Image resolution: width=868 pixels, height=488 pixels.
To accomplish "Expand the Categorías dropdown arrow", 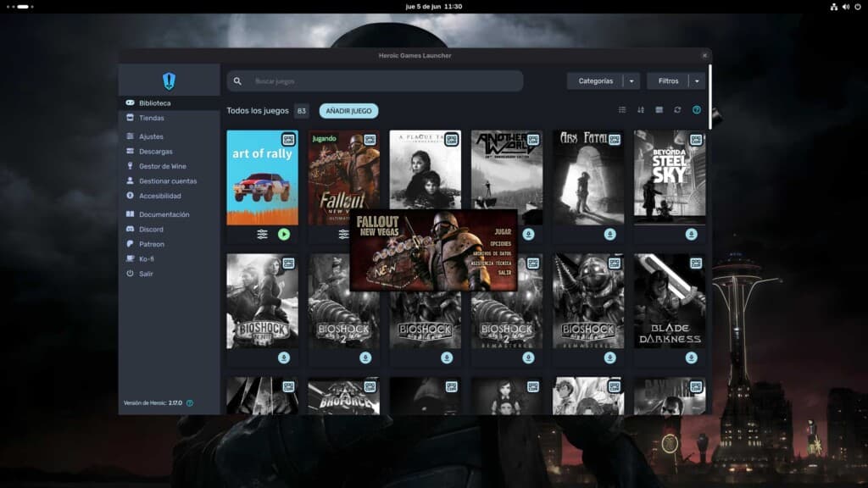I will [632, 81].
